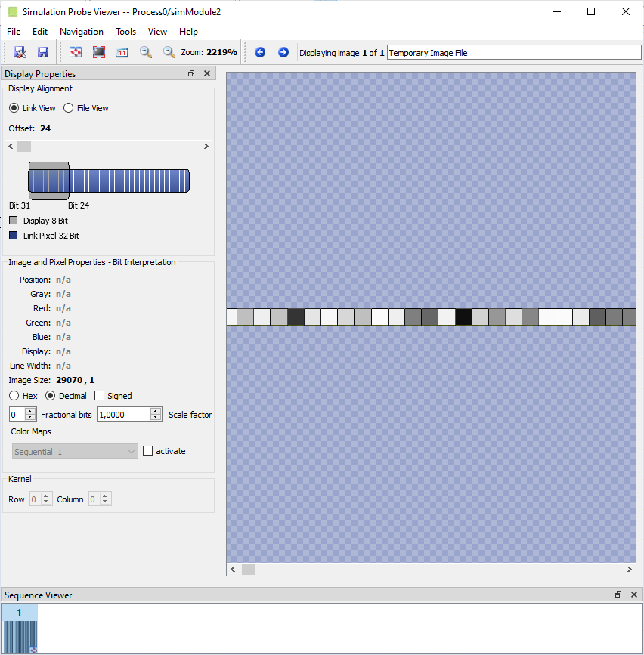
Task: Click the Offset 24 value
Action: coord(45,128)
